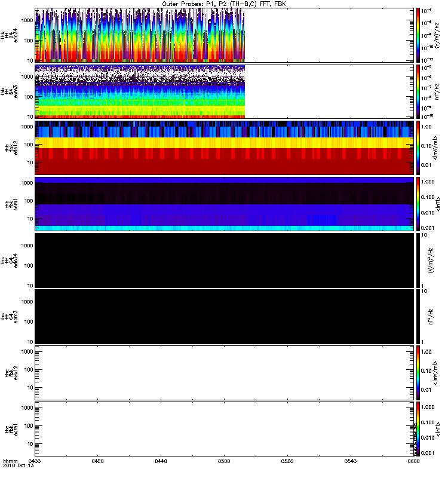
Task: Click the thb fff scm3 magnetic spectrogram panel
Action: click(x=225, y=91)
